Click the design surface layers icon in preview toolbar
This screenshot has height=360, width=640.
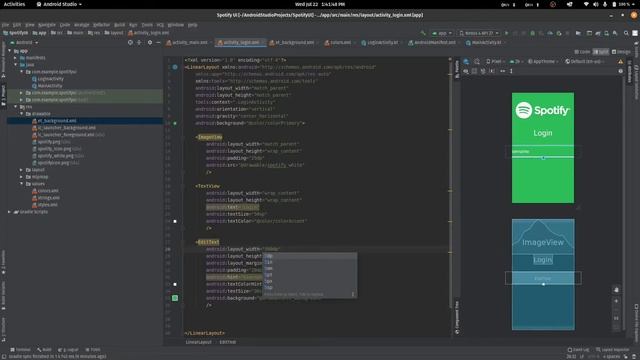pyautogui.click(x=466, y=61)
